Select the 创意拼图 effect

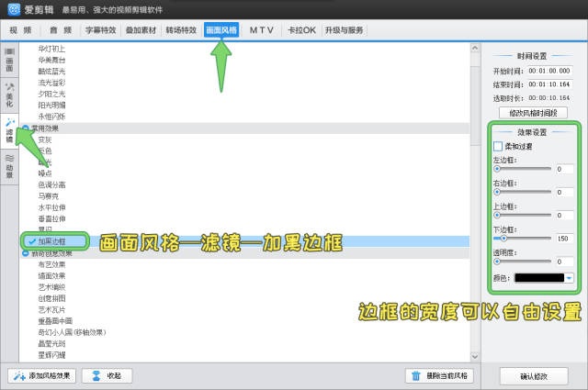51,298
